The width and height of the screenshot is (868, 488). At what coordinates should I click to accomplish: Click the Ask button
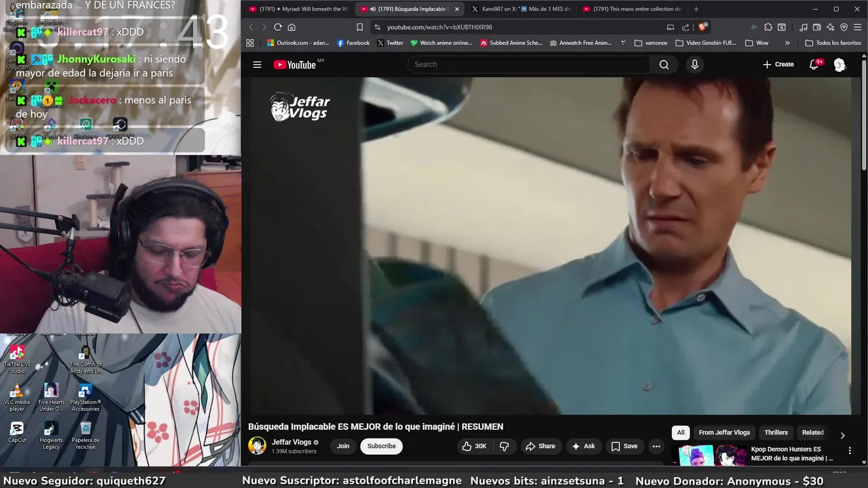583,446
